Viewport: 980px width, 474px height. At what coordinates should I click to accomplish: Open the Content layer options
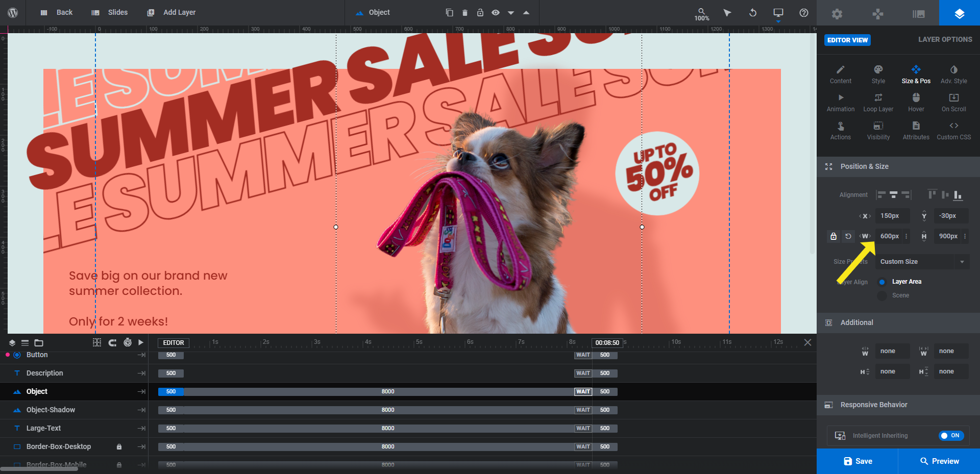tap(841, 74)
